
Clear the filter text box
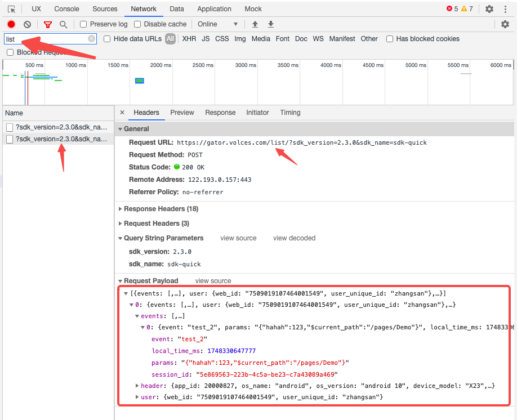click(91, 39)
